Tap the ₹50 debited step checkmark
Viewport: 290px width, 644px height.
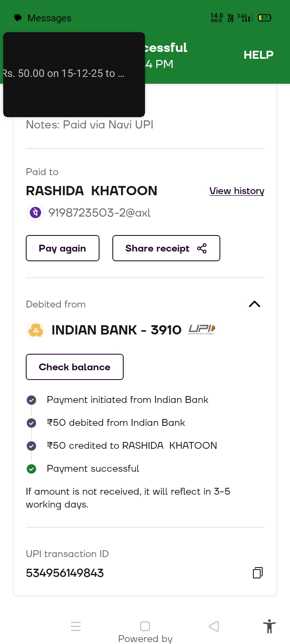(x=31, y=423)
